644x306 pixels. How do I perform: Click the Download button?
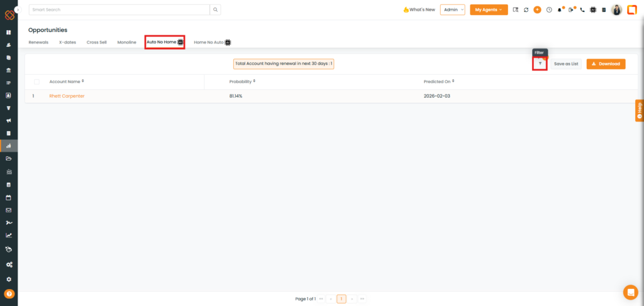point(606,64)
